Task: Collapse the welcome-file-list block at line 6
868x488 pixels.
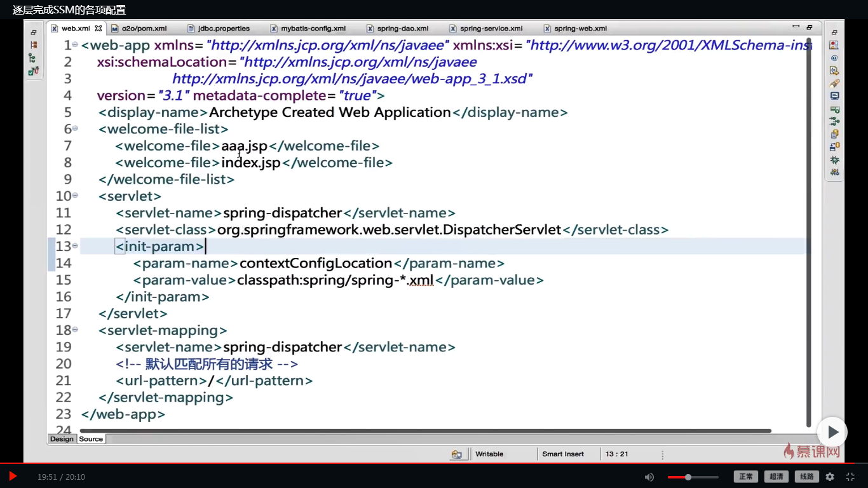Action: (x=75, y=128)
